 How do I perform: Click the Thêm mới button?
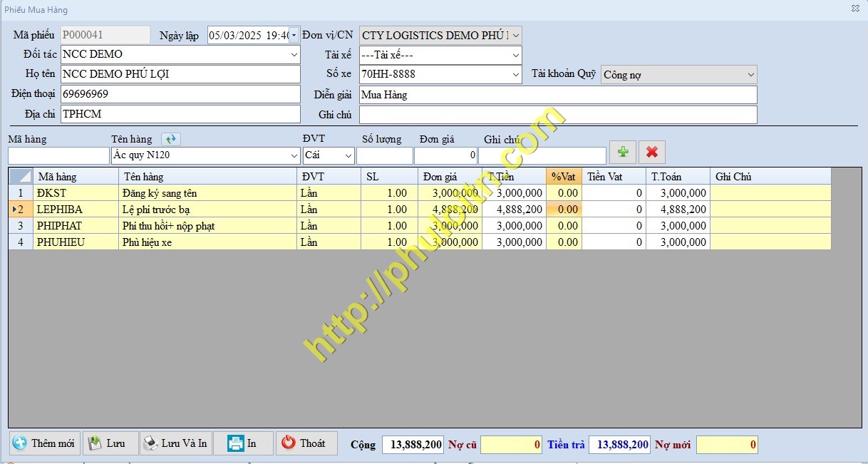point(44,443)
